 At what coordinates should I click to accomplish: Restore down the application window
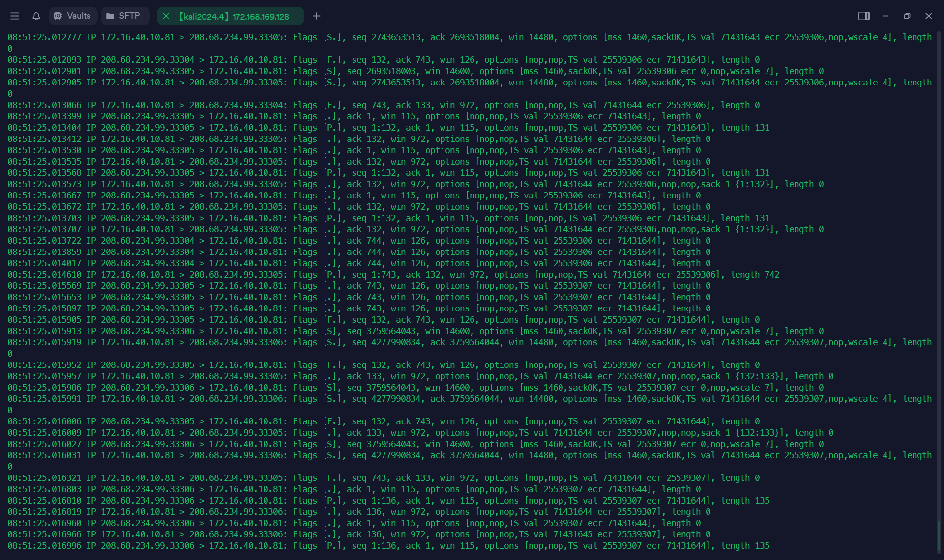pos(907,16)
